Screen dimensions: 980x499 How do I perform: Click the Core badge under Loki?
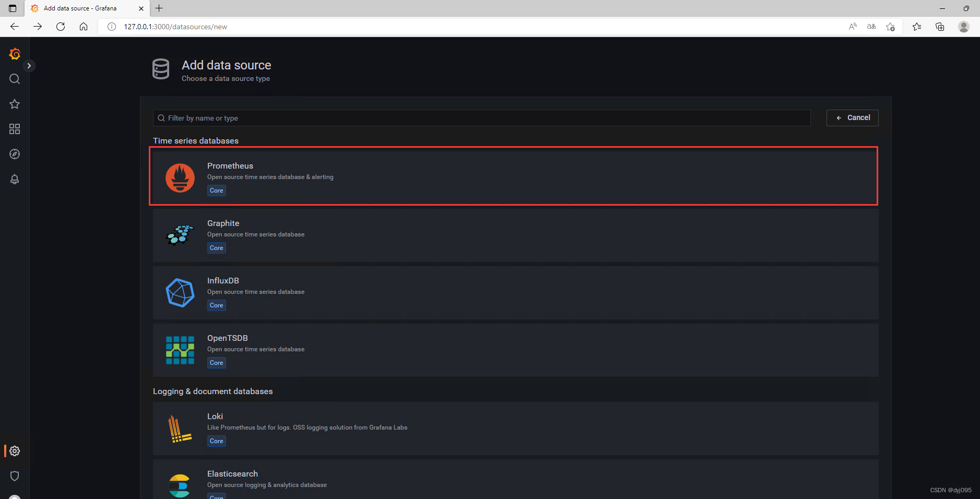(217, 441)
